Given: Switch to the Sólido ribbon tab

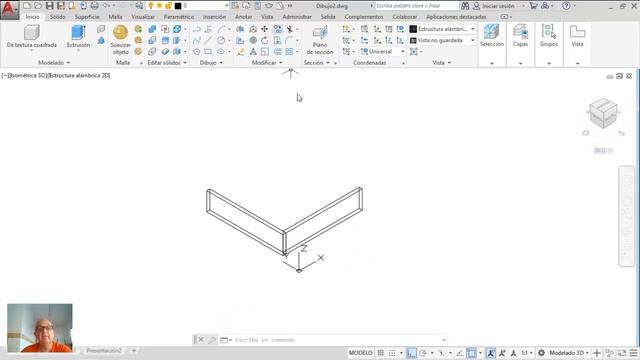Looking at the screenshot, I should tap(58, 17).
